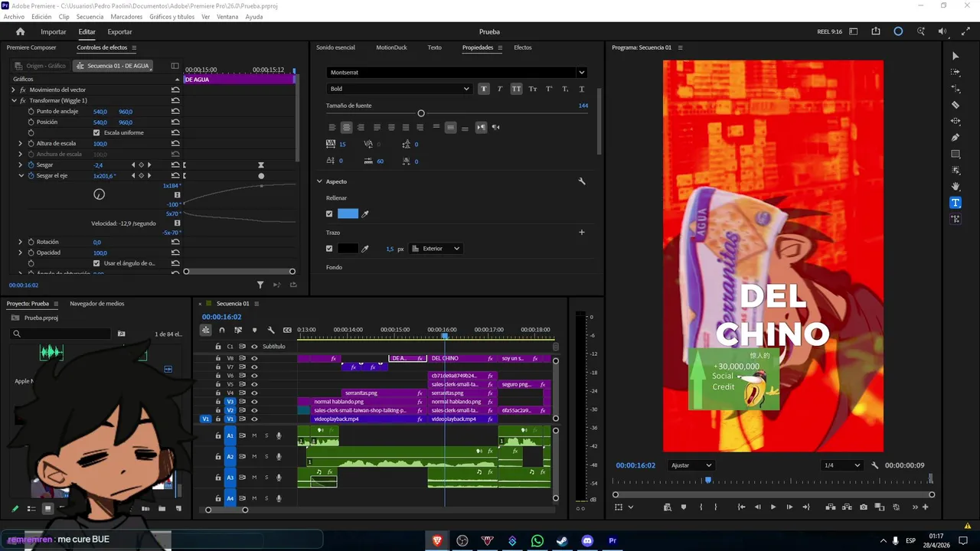Toggle lock on track V6
Viewport: 980px width, 551px height.
[218, 376]
